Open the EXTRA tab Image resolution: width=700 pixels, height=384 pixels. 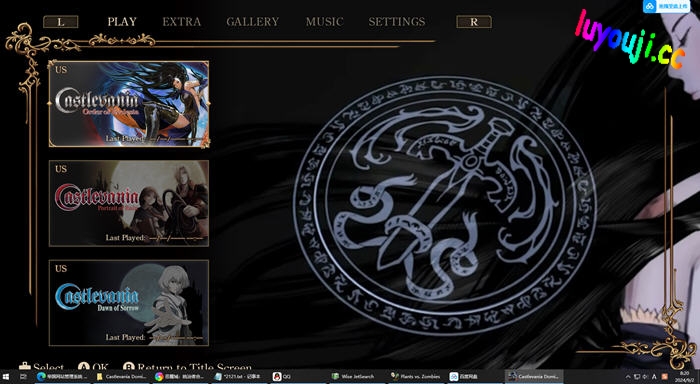coord(181,21)
